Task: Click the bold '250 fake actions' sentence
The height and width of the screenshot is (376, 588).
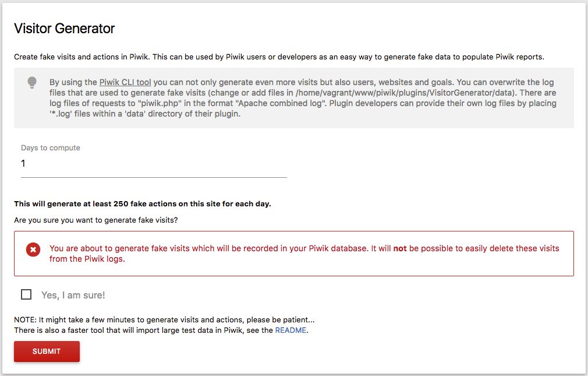Action: [143, 204]
